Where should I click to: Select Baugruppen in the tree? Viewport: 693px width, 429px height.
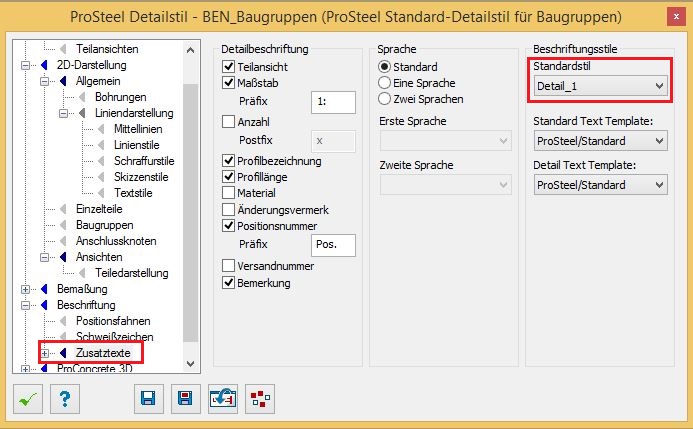pos(104,225)
